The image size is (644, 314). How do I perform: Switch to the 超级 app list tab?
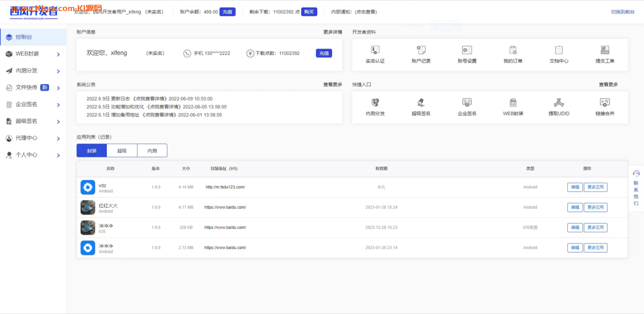point(122,151)
